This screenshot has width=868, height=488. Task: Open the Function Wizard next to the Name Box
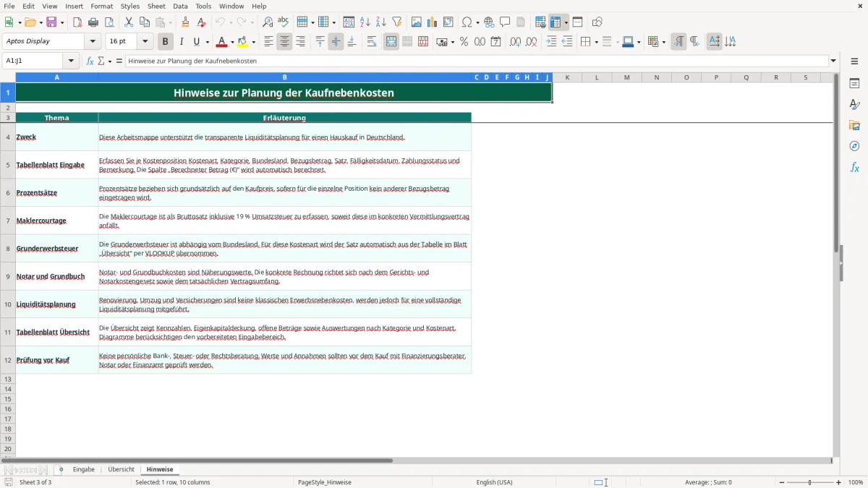pyautogui.click(x=90, y=61)
